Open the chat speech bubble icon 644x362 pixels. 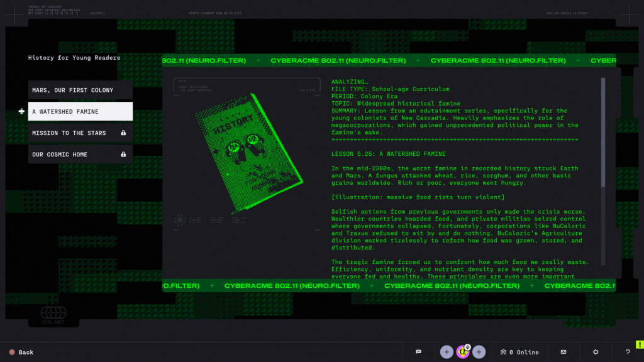point(418,352)
